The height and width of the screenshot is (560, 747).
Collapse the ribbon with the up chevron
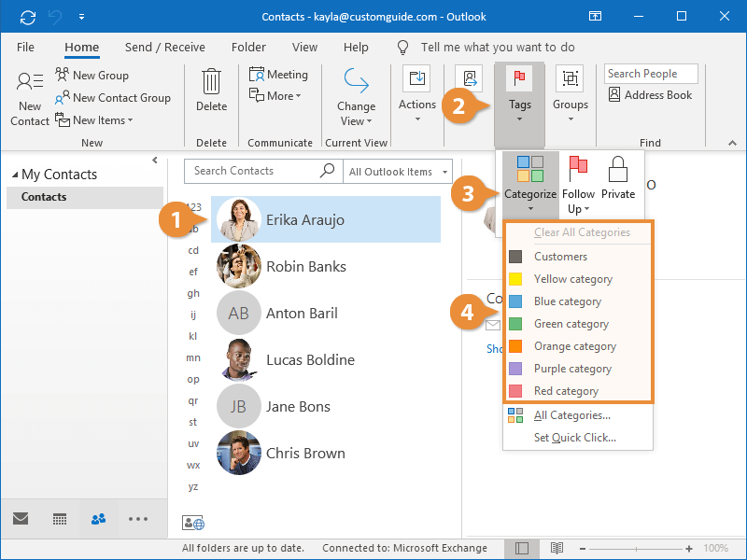click(732, 143)
